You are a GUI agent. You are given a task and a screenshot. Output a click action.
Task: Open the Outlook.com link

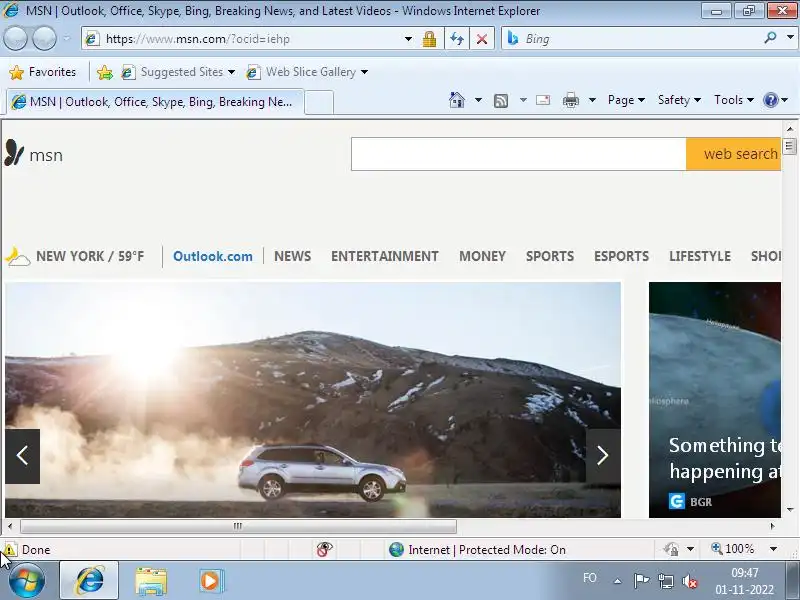click(x=213, y=256)
